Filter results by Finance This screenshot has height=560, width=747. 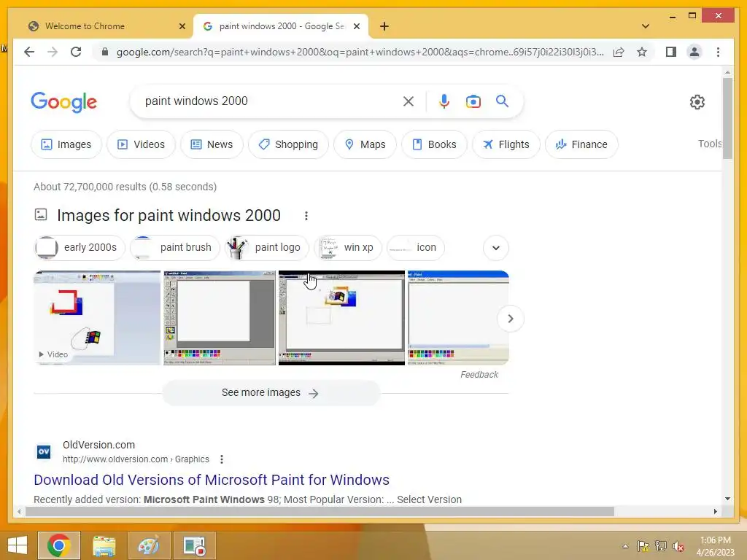[581, 144]
